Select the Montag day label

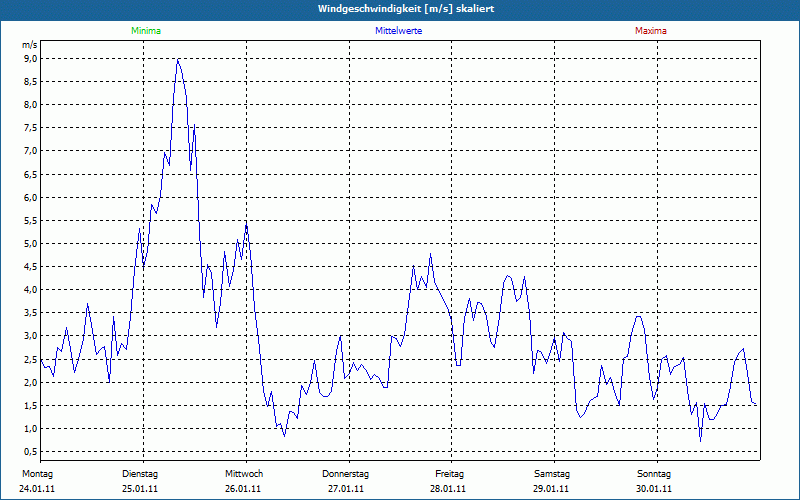[x=37, y=474]
